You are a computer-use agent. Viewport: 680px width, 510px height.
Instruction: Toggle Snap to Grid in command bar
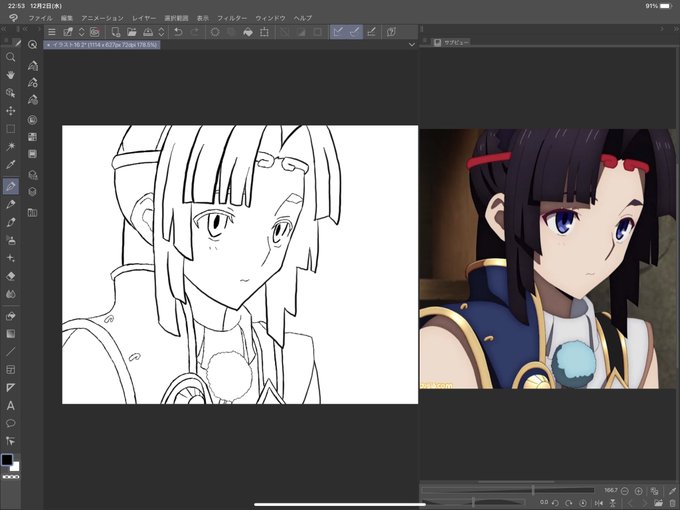371,32
